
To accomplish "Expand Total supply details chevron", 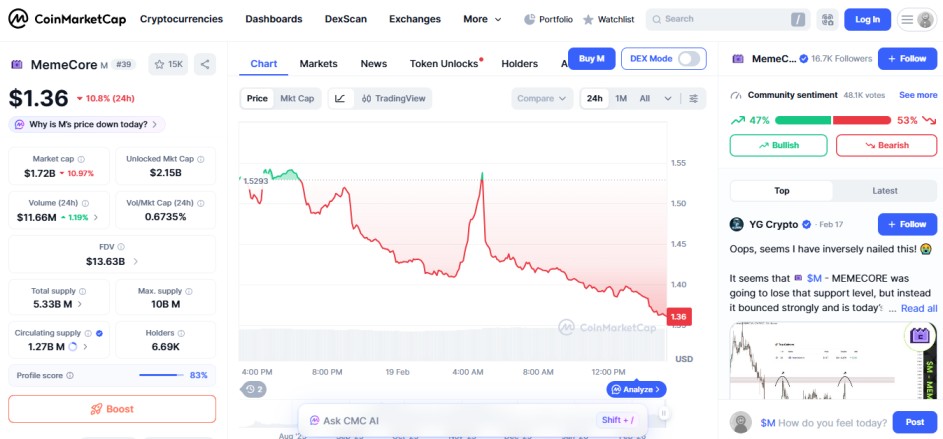I will [80, 304].
